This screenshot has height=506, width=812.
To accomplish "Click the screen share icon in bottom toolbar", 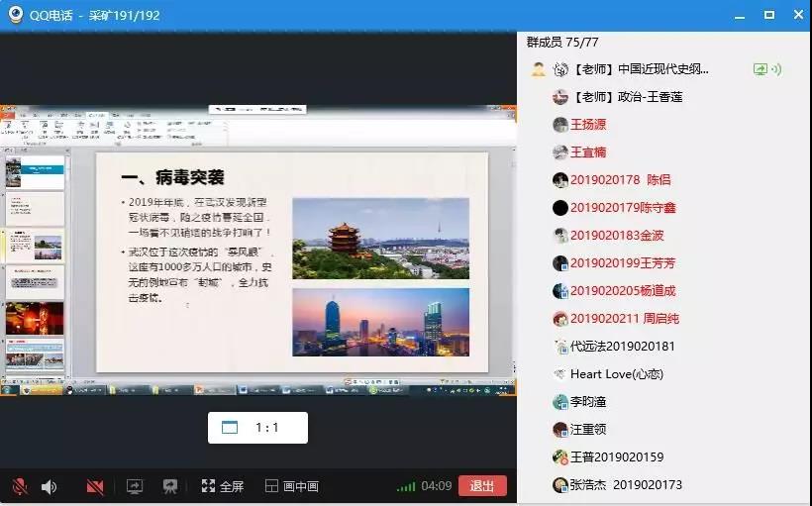I will (135, 486).
